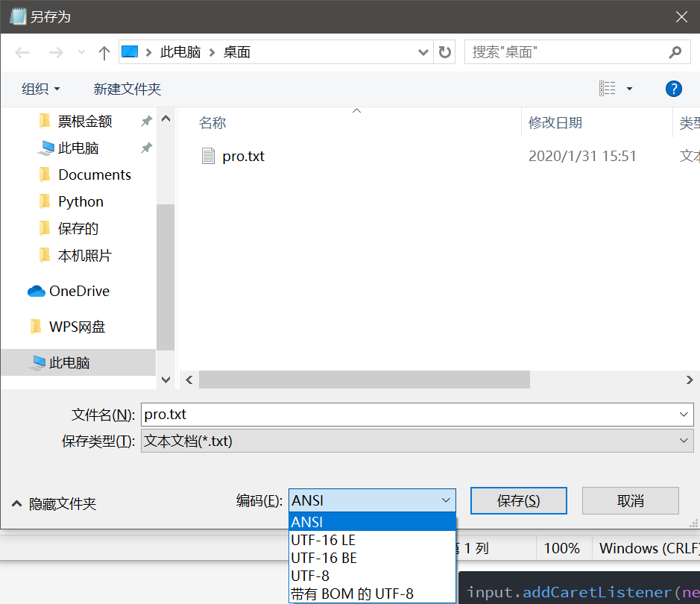Change view with the view layout icon
This screenshot has width=700, height=604.
pyautogui.click(x=607, y=89)
